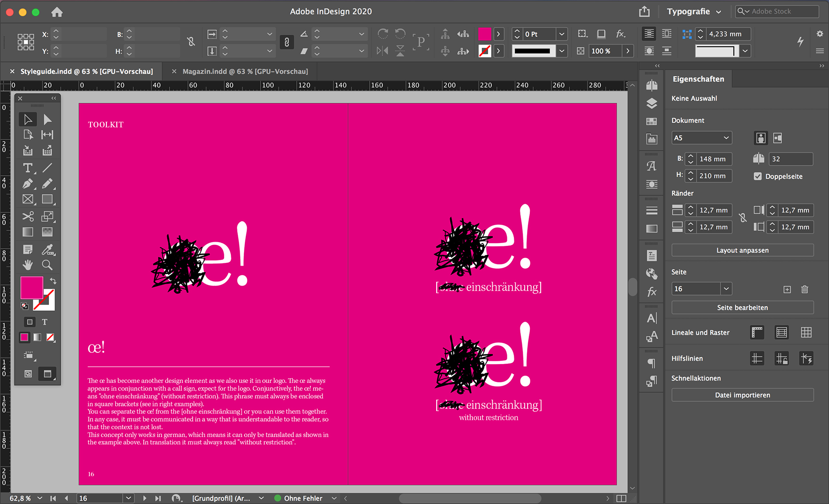The width and height of the screenshot is (829, 504).
Task: Choose the Eyedropper tool
Action: [x=47, y=249]
